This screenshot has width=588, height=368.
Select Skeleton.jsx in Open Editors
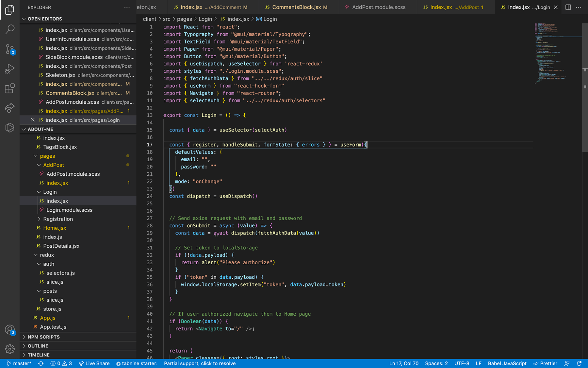pos(78,75)
